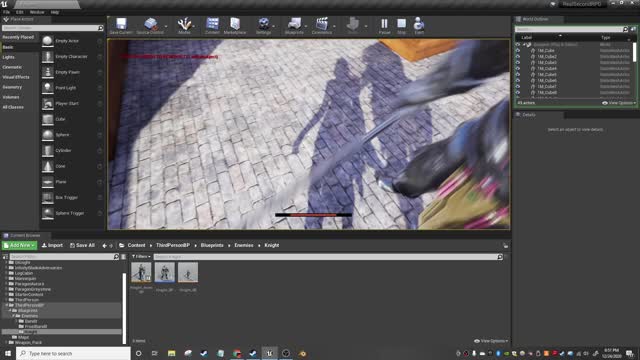Image resolution: width=640 pixels, height=360 pixels.
Task: Toggle visibility of TM_Cube5 in outliner
Action: pyautogui.click(x=518, y=75)
